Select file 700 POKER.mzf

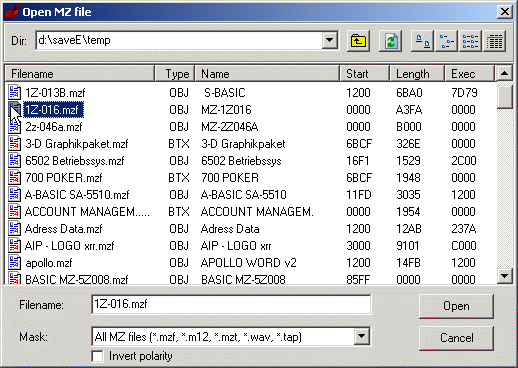[x=64, y=178]
